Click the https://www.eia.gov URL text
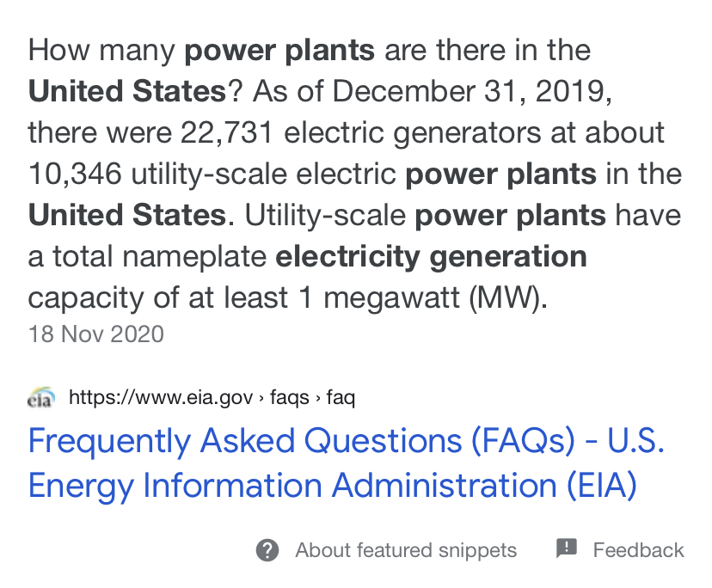The image size is (712, 588). 161,397
